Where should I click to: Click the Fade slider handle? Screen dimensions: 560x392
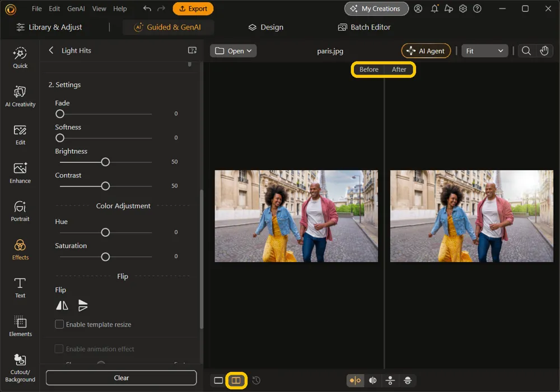pyautogui.click(x=60, y=114)
